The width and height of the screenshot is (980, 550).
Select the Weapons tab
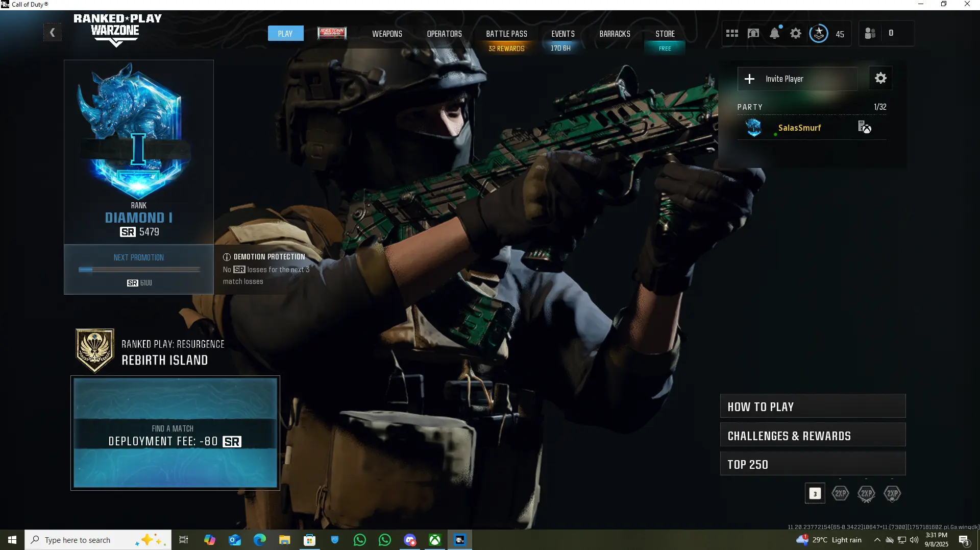(387, 34)
